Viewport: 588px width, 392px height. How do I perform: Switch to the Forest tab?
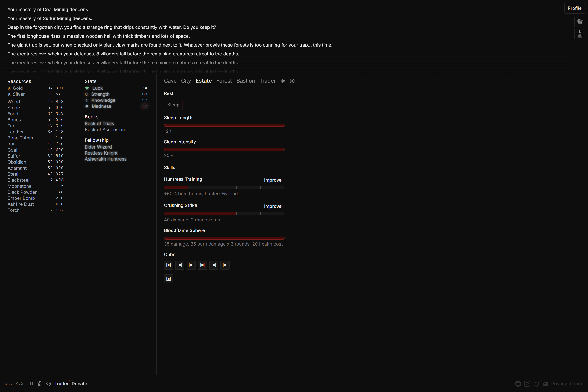point(224,81)
